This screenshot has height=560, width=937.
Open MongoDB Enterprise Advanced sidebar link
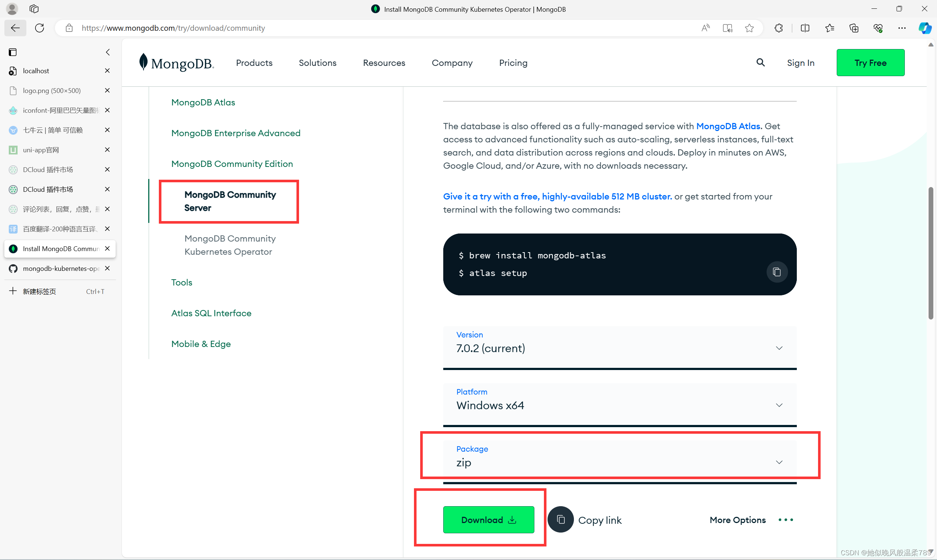(x=236, y=133)
